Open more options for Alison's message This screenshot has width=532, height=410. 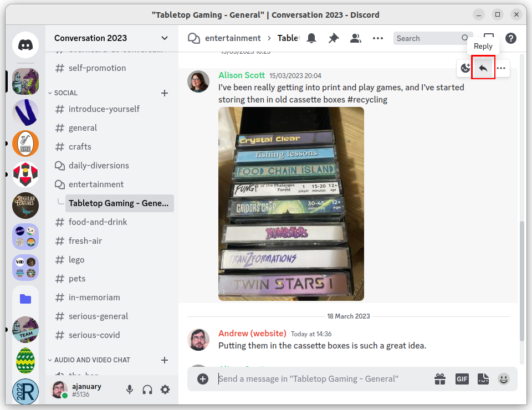coord(501,68)
